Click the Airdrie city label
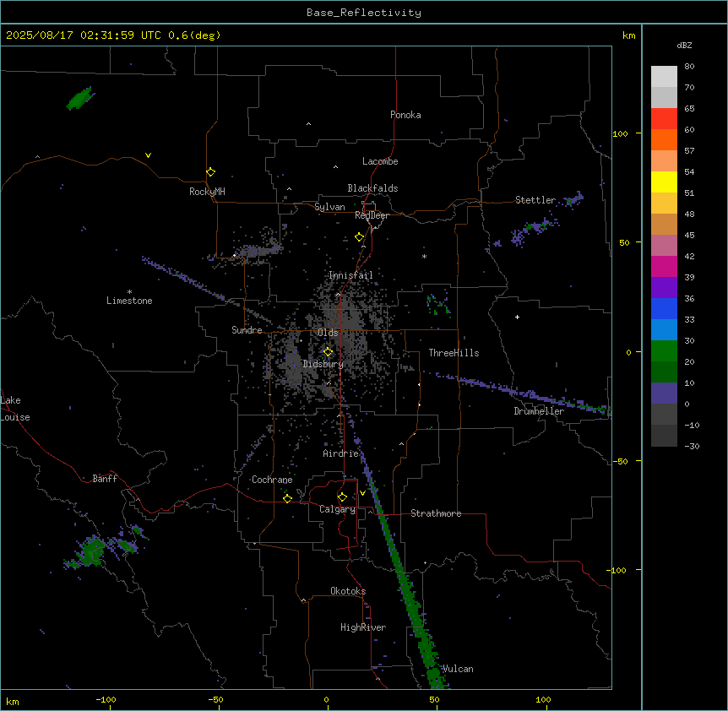The width and height of the screenshot is (728, 711). click(341, 453)
